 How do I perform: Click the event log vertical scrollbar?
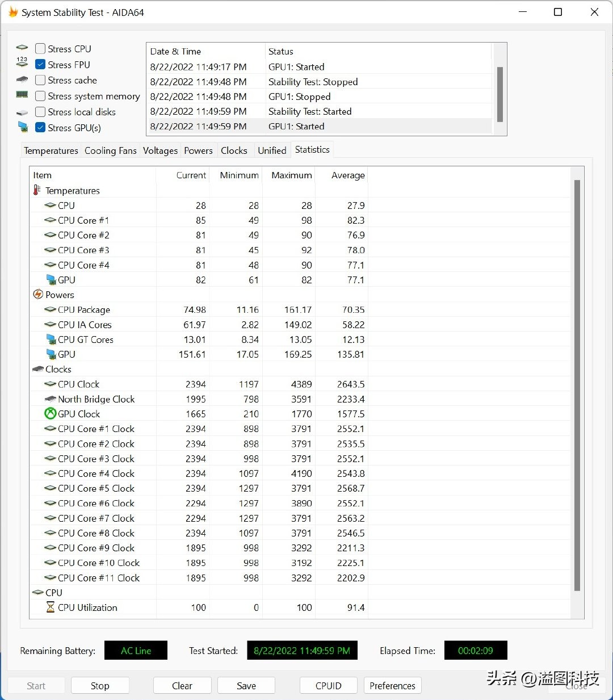[499, 94]
